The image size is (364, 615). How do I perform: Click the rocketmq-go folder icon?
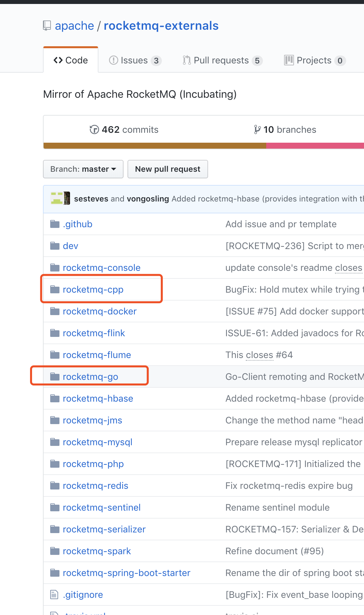(x=55, y=377)
